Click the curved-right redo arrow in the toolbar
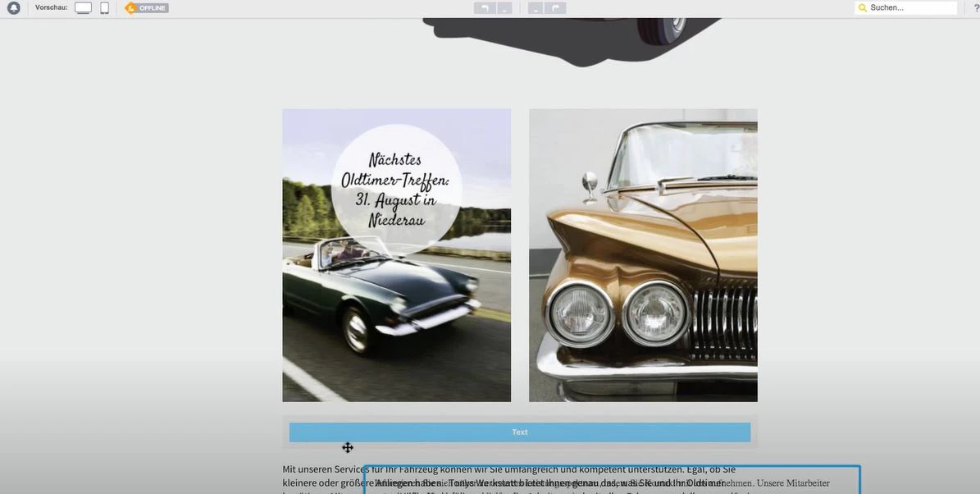The width and height of the screenshot is (980, 494). [x=554, y=7]
